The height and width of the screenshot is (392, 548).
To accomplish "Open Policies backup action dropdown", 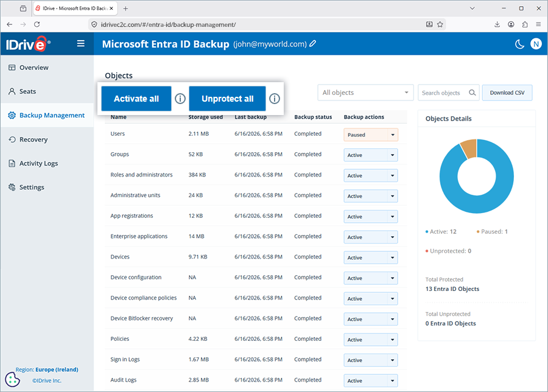I will pyautogui.click(x=371, y=340).
